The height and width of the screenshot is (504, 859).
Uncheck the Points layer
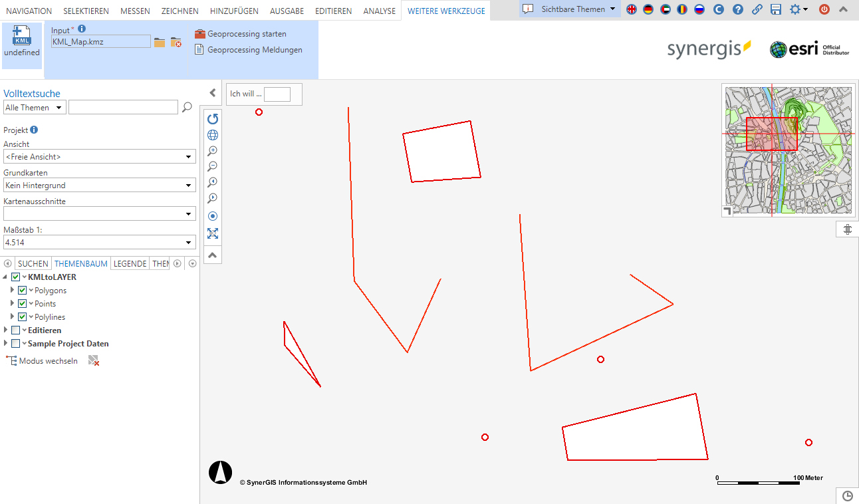pyautogui.click(x=22, y=303)
